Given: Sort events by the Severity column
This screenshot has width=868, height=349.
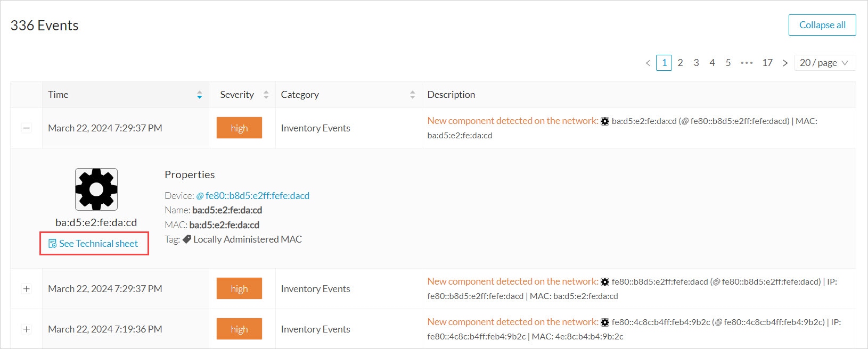Looking at the screenshot, I should click(266, 95).
